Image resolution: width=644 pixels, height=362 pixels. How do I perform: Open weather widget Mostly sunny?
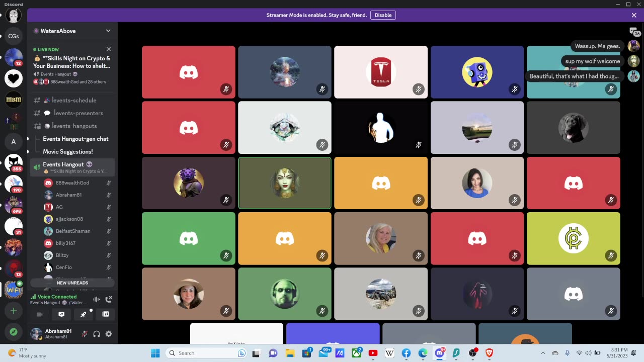(x=28, y=353)
